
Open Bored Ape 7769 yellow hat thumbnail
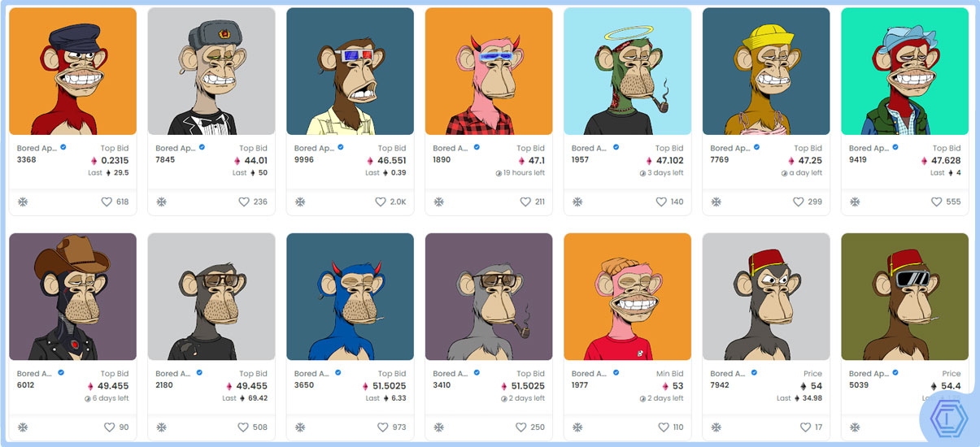[766, 72]
